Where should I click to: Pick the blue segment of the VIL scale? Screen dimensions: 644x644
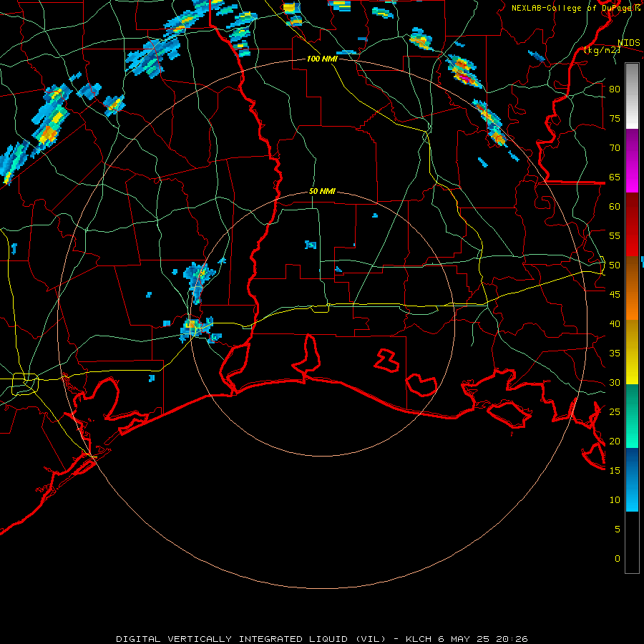tap(632, 479)
